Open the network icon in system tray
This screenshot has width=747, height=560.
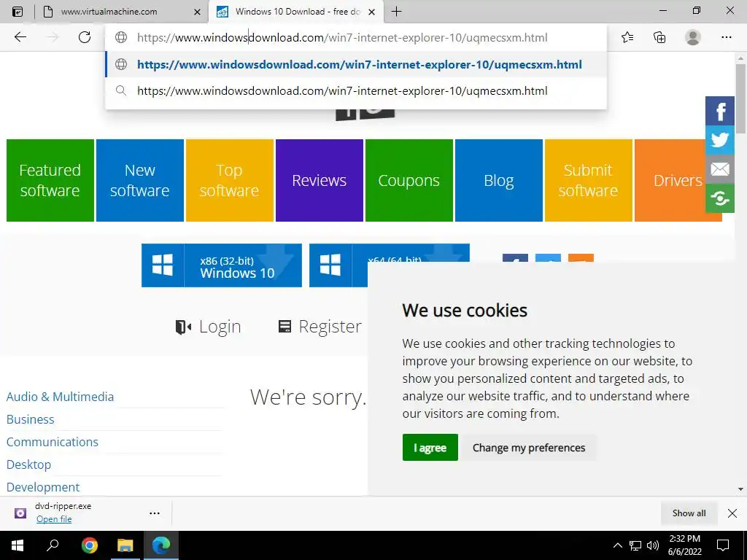click(x=635, y=545)
